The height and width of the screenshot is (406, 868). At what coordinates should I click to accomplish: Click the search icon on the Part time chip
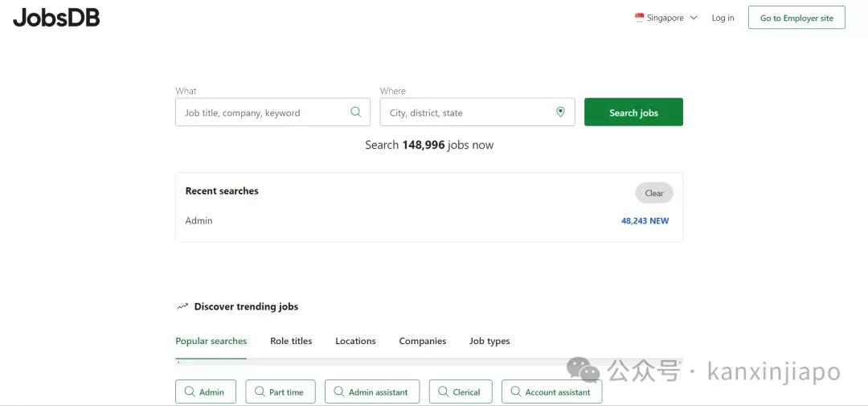click(260, 392)
